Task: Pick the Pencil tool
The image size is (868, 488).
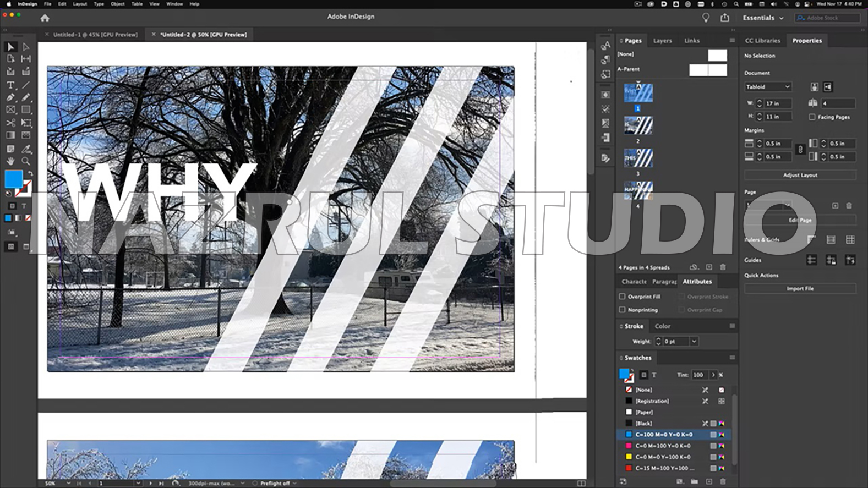Action: [x=26, y=97]
